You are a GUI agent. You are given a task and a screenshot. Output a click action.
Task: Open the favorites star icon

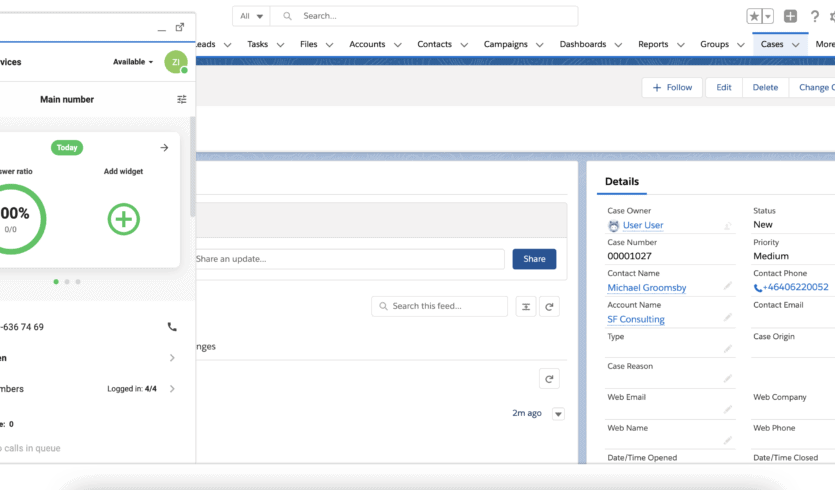click(754, 16)
